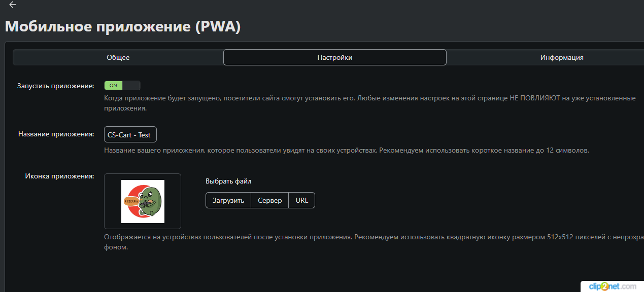Click the "Выбрать файл" heading
The image size is (644, 292).
pyautogui.click(x=228, y=181)
